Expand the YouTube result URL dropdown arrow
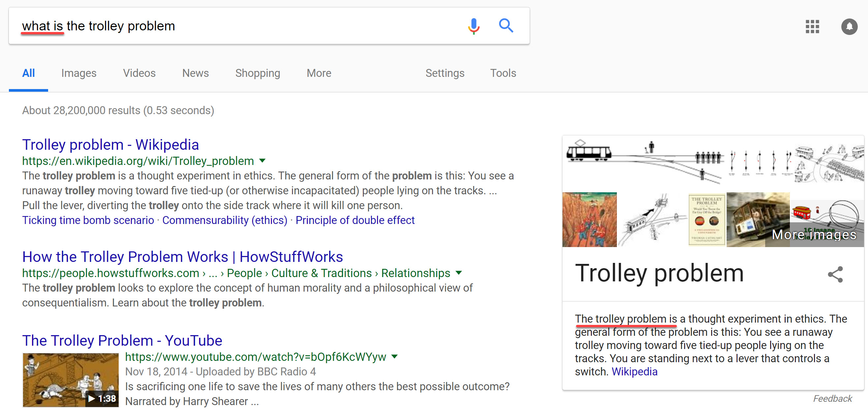868x411 pixels. pos(394,356)
